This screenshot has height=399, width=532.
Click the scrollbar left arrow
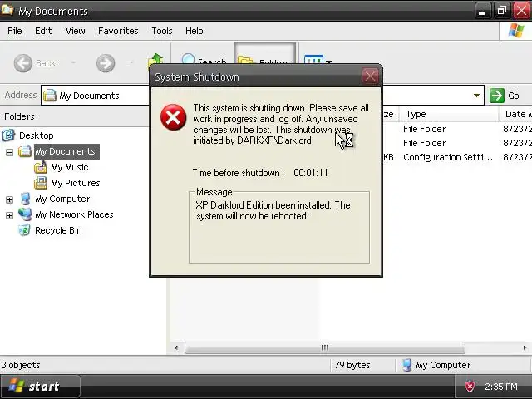pyautogui.click(x=176, y=347)
